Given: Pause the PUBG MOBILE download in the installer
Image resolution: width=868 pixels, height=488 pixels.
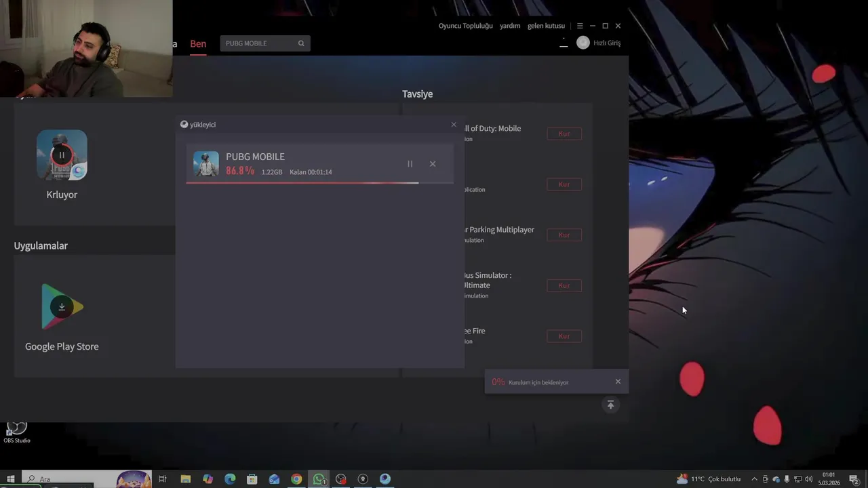Looking at the screenshot, I should click(410, 164).
